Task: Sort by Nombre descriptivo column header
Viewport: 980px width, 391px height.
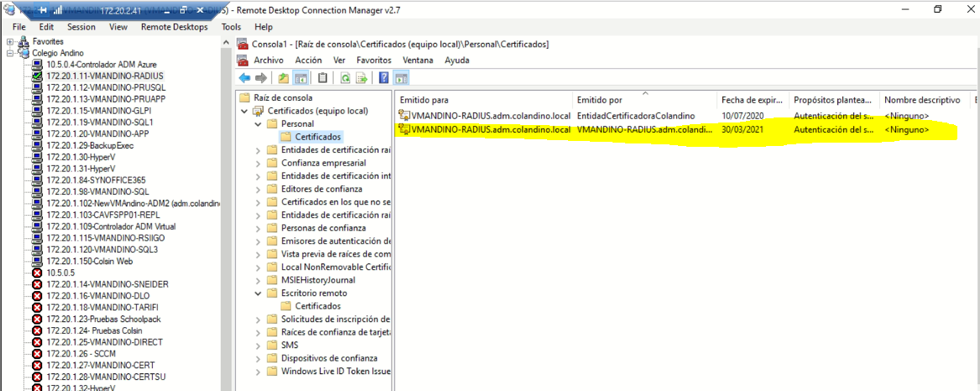Action: point(924,100)
